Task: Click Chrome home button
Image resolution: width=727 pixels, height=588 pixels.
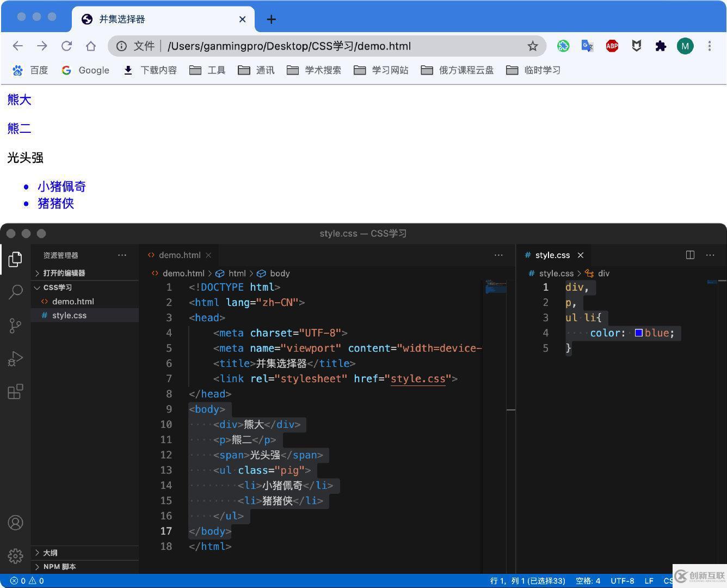Action: click(91, 46)
